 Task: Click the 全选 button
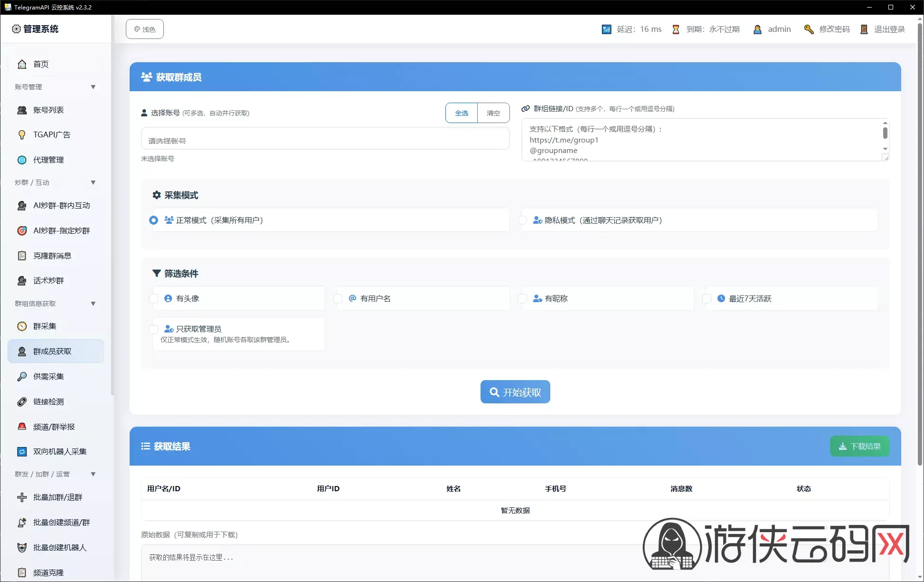[x=462, y=113]
